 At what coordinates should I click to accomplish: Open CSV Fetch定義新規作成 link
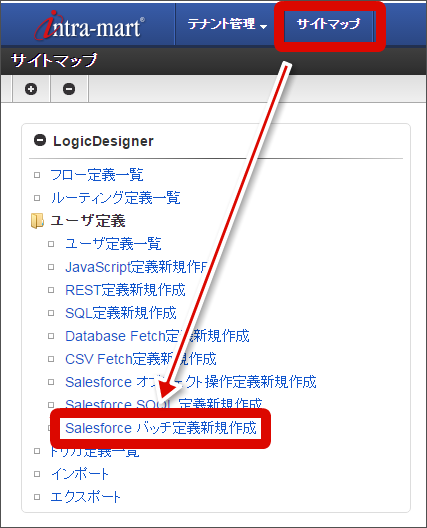pyautogui.click(x=141, y=359)
